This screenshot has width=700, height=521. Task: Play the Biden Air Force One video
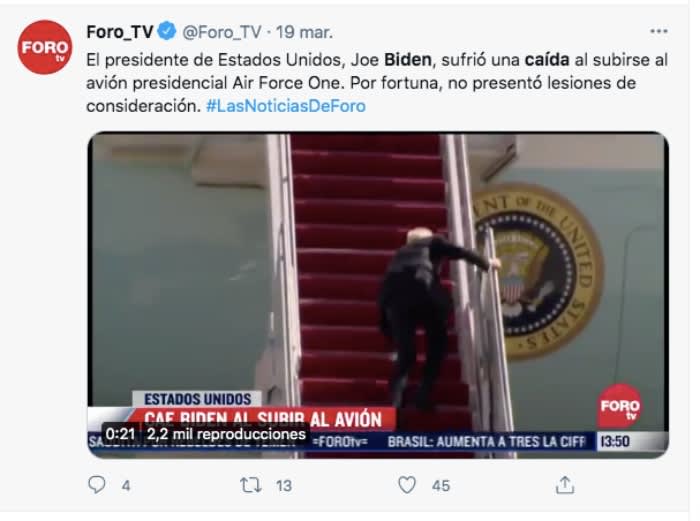(378, 295)
